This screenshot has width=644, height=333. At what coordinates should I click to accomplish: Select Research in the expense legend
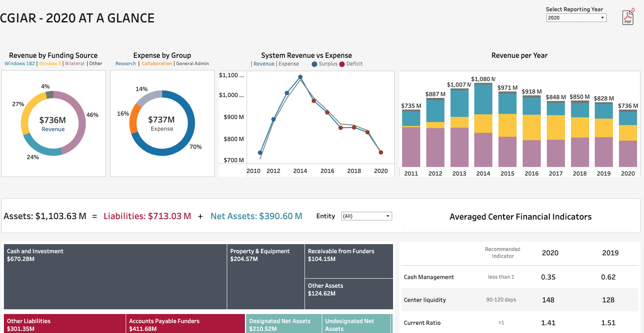click(126, 63)
